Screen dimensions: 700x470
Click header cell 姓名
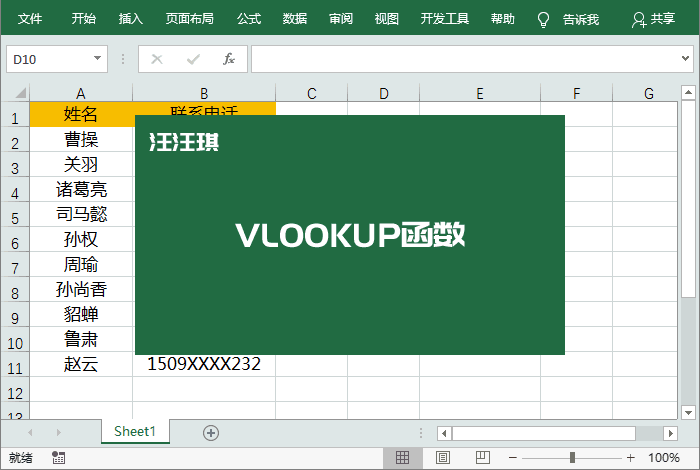click(81, 114)
